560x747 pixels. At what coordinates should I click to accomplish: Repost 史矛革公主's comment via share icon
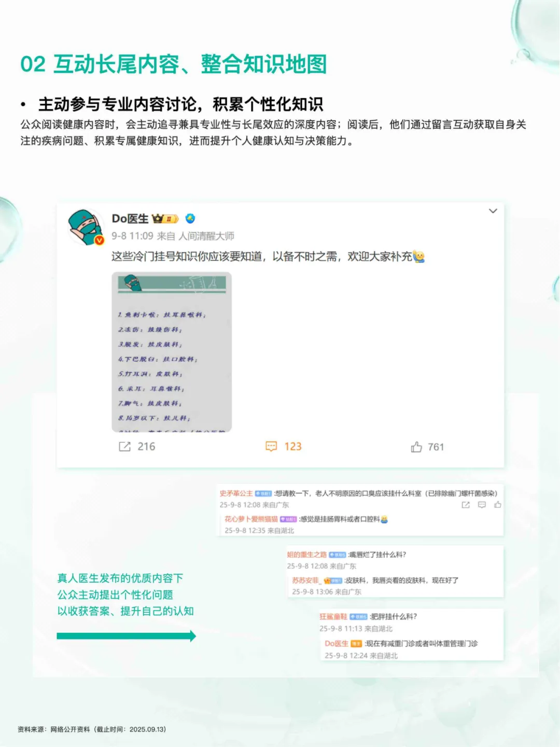[x=466, y=505]
